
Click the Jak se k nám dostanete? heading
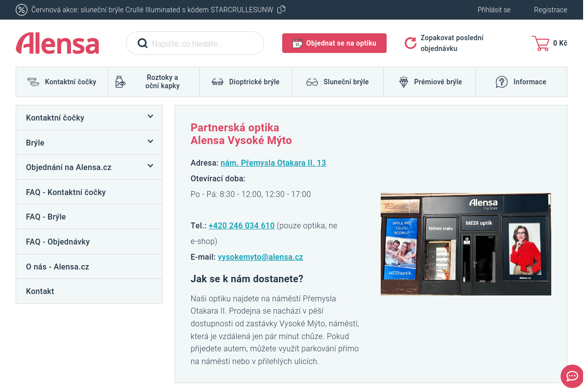pyautogui.click(x=247, y=279)
